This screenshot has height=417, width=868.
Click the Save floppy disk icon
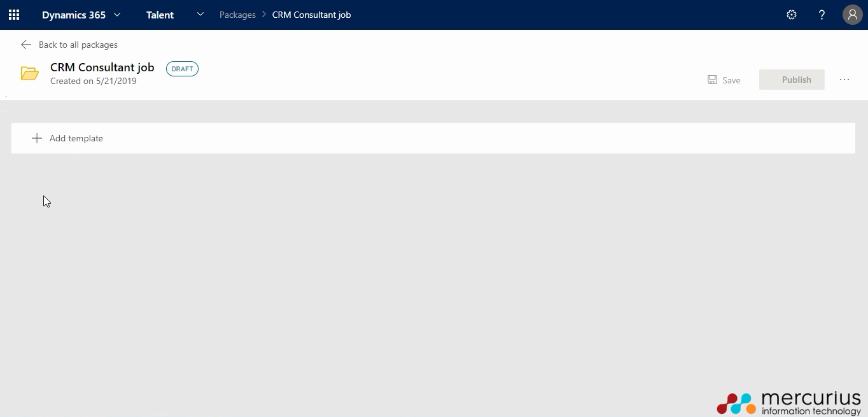[x=712, y=80]
